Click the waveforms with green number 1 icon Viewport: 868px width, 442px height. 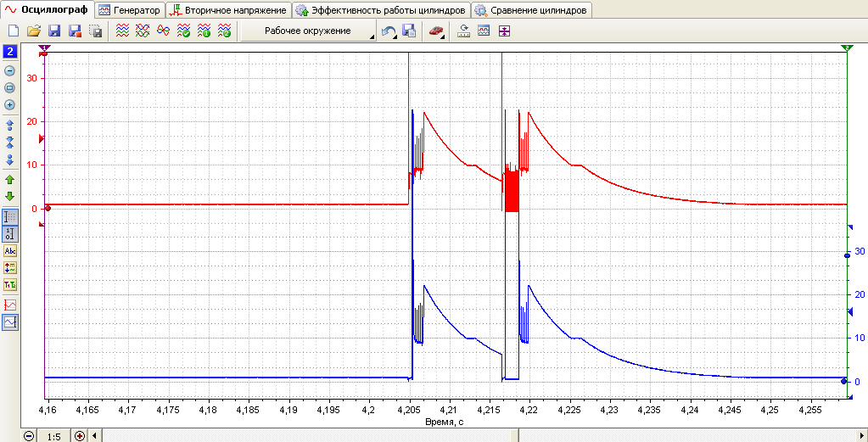pos(204,31)
